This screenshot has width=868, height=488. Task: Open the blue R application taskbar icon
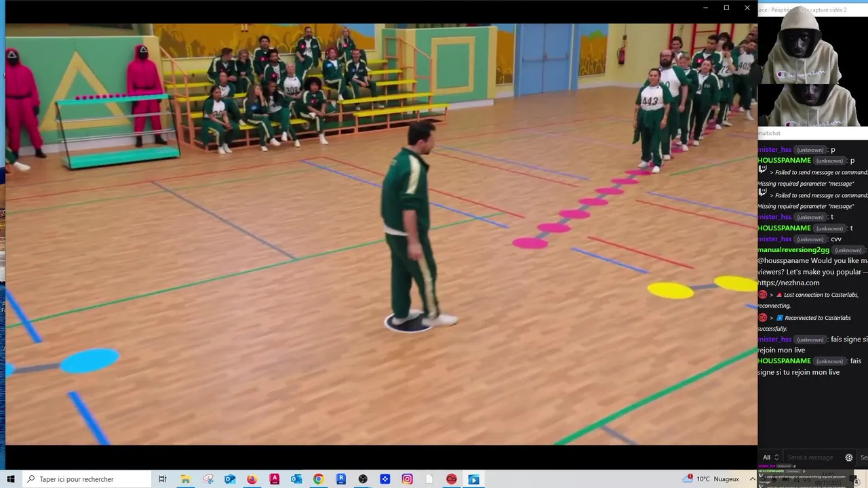[341, 479]
